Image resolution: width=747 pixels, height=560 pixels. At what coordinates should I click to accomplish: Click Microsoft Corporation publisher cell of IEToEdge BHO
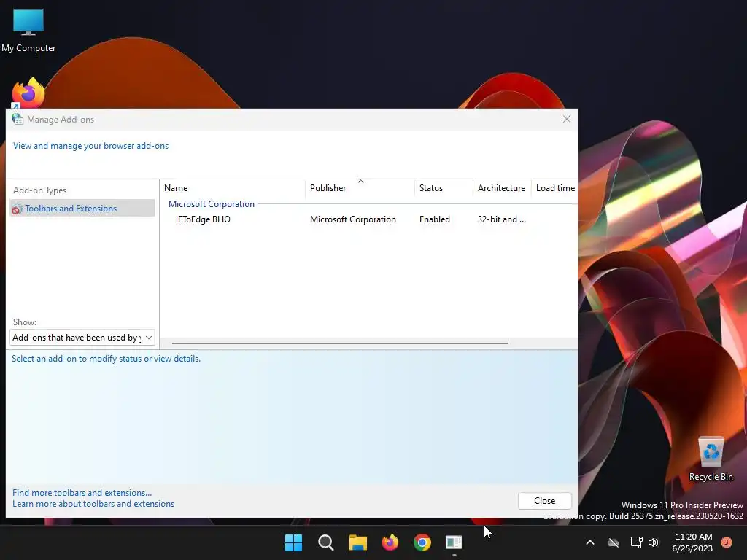coord(352,219)
